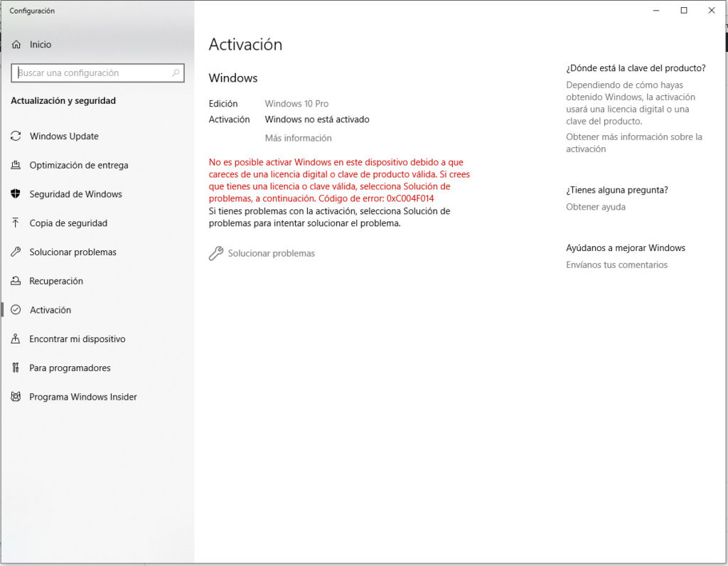
Task: Click the Windows Insider cat icon
Action: (x=16, y=397)
